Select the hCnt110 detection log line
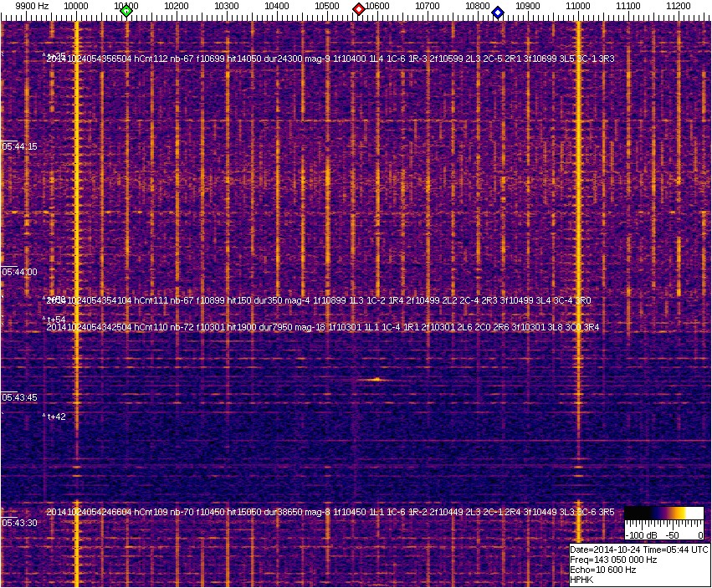The image size is (712, 588). 322,327
